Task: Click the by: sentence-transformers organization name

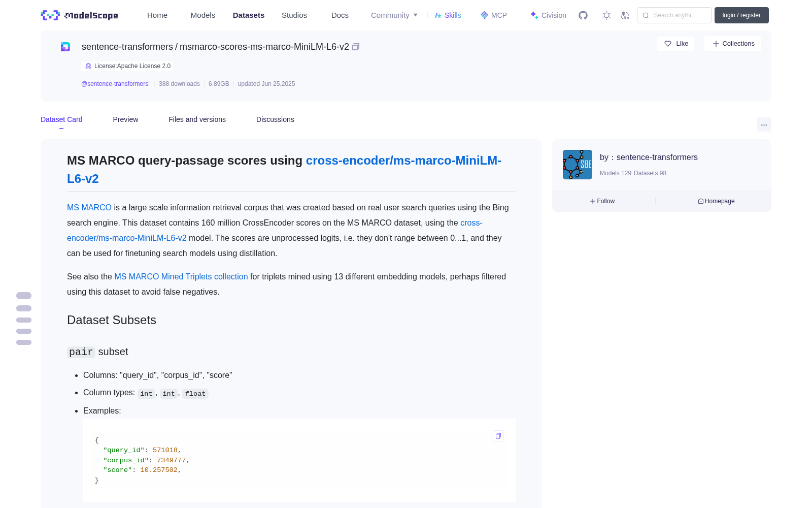Action: [x=657, y=157]
